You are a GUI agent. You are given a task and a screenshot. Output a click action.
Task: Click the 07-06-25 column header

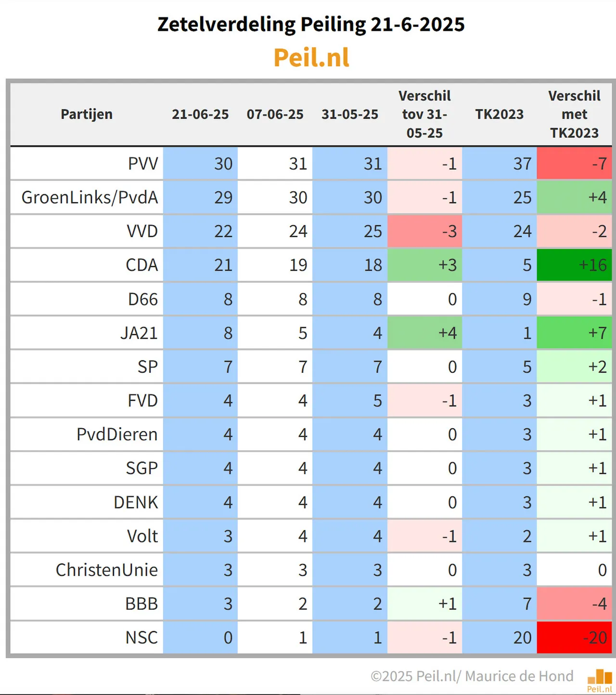tap(275, 114)
